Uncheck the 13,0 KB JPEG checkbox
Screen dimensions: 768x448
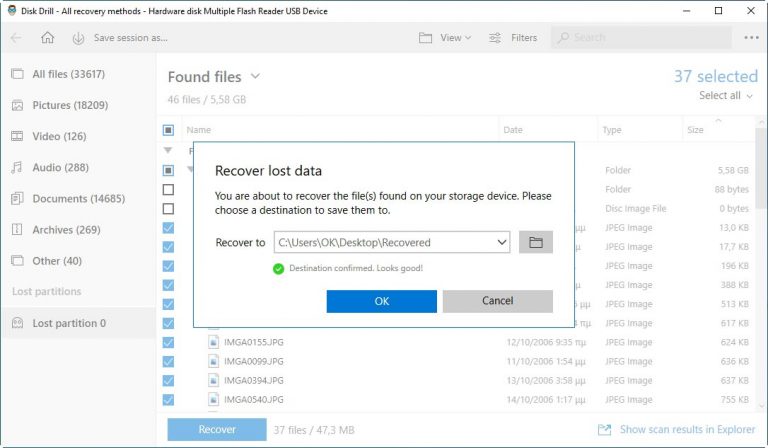tap(168, 228)
